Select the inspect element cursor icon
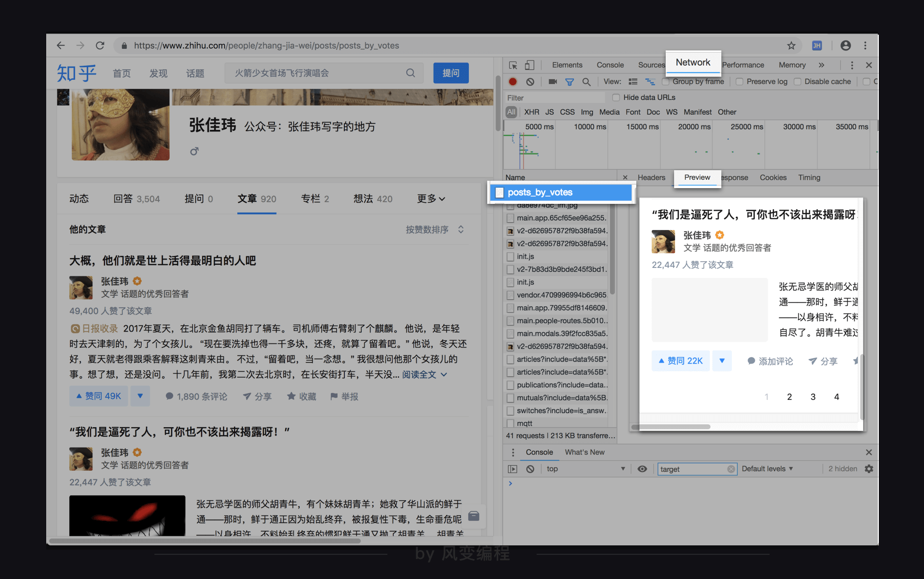Image resolution: width=924 pixels, height=579 pixels. 513,65
